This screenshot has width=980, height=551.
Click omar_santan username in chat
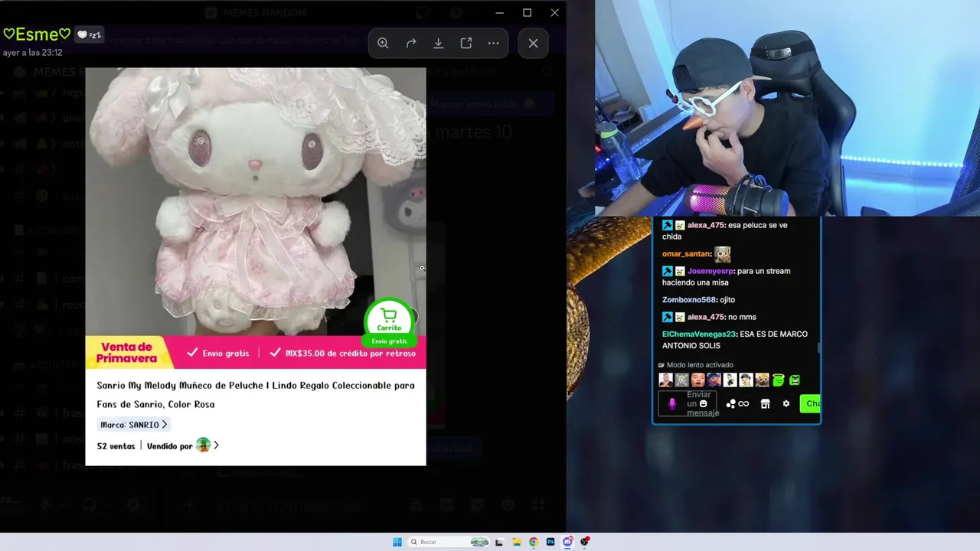686,254
